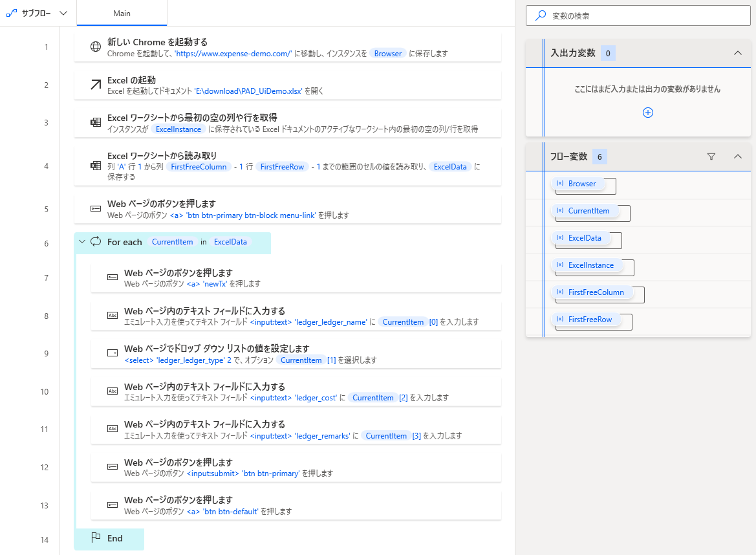Click the subflow diagram icon top-left

tap(10, 12)
